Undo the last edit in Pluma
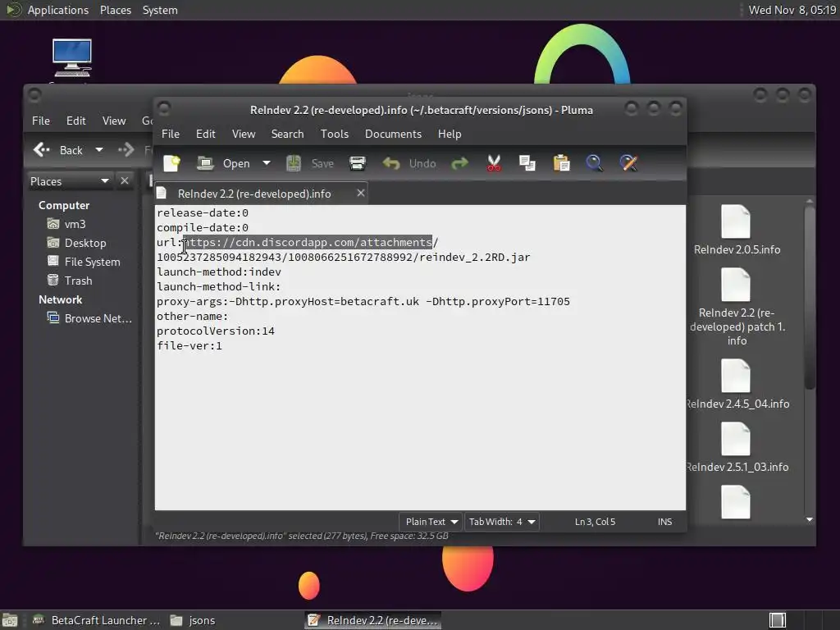 [409, 163]
